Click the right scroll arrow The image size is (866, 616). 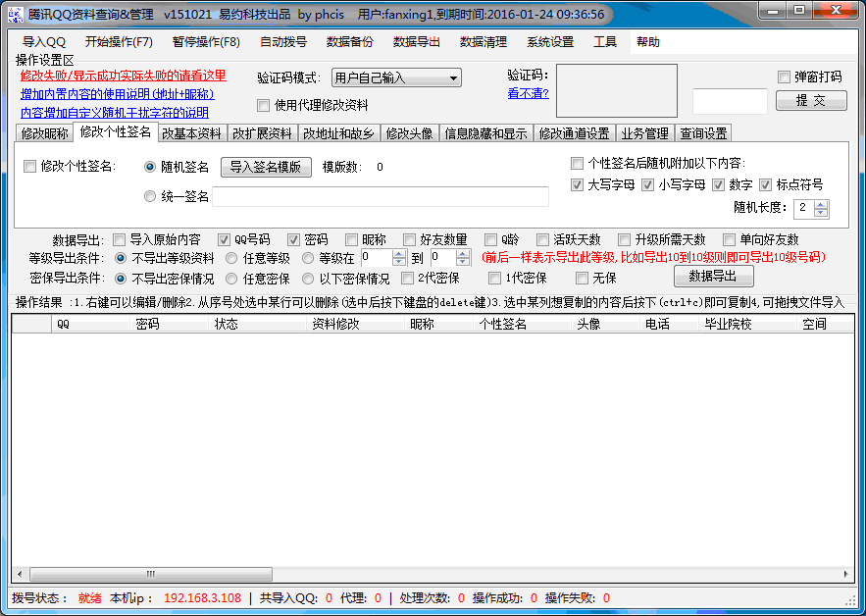pos(845,574)
